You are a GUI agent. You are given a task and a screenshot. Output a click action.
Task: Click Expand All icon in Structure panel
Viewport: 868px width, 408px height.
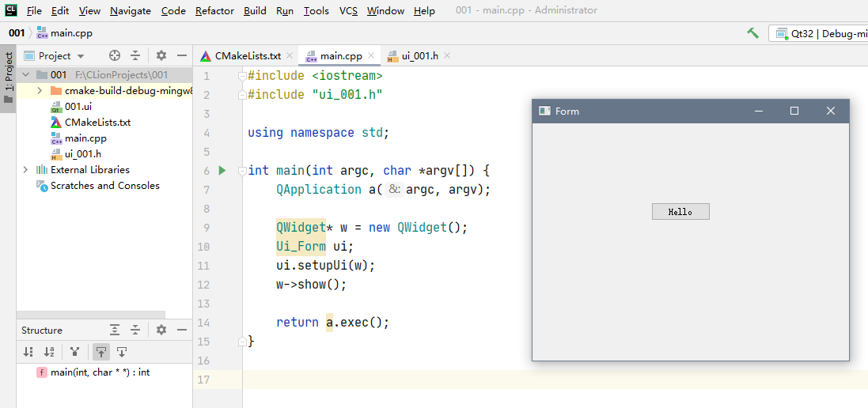pyautogui.click(x=115, y=330)
